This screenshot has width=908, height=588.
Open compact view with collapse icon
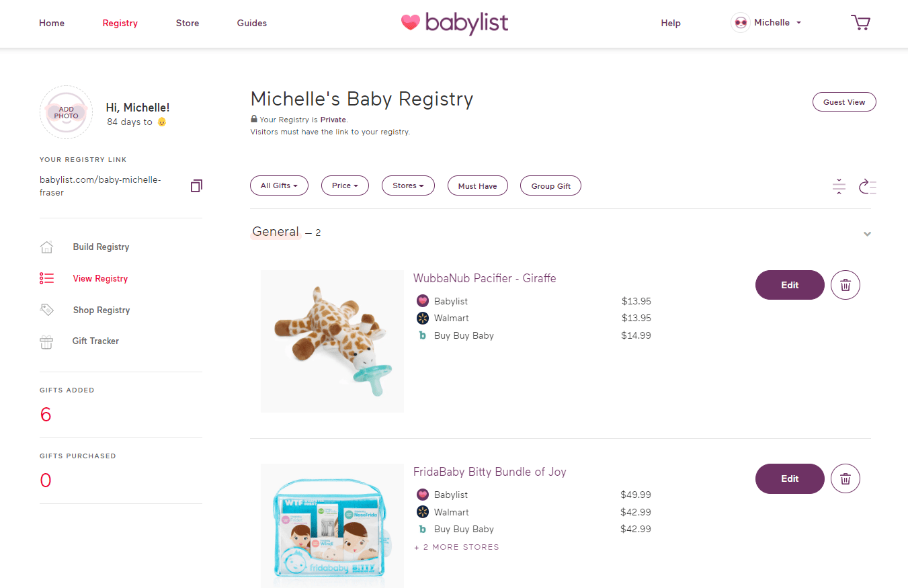pos(839,186)
